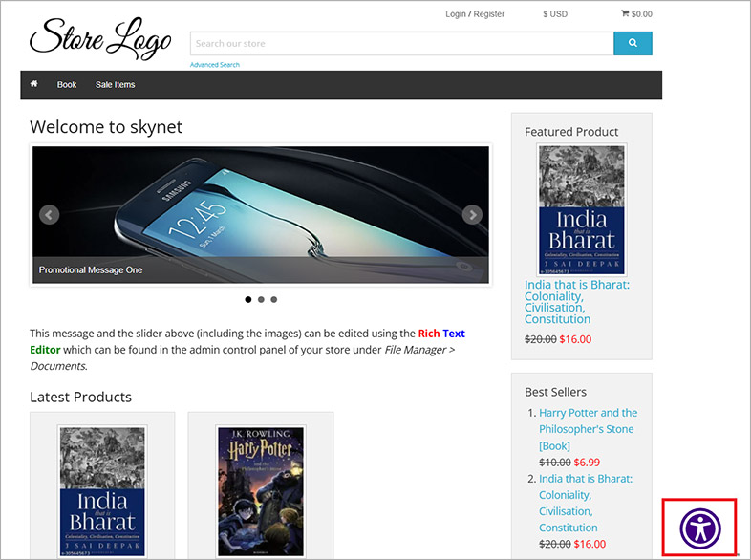Show previous slide with left arrow
This screenshot has height=560, width=751.
pos(49,215)
